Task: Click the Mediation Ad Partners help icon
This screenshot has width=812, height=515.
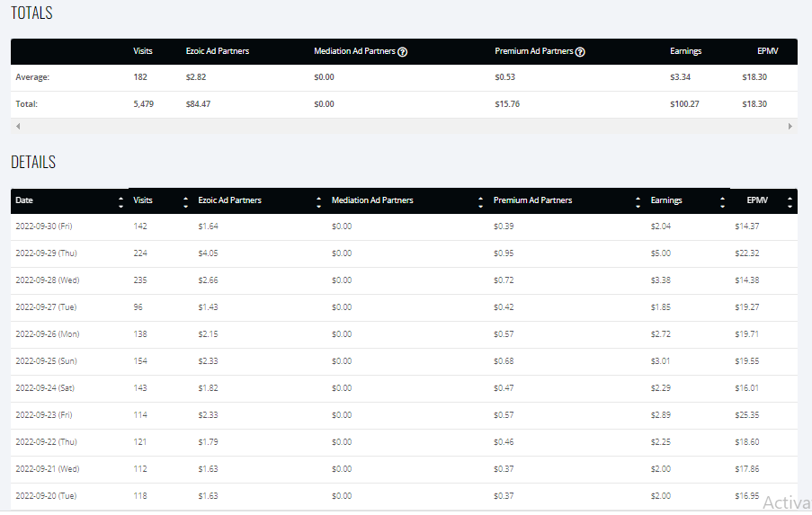Action: coord(402,52)
